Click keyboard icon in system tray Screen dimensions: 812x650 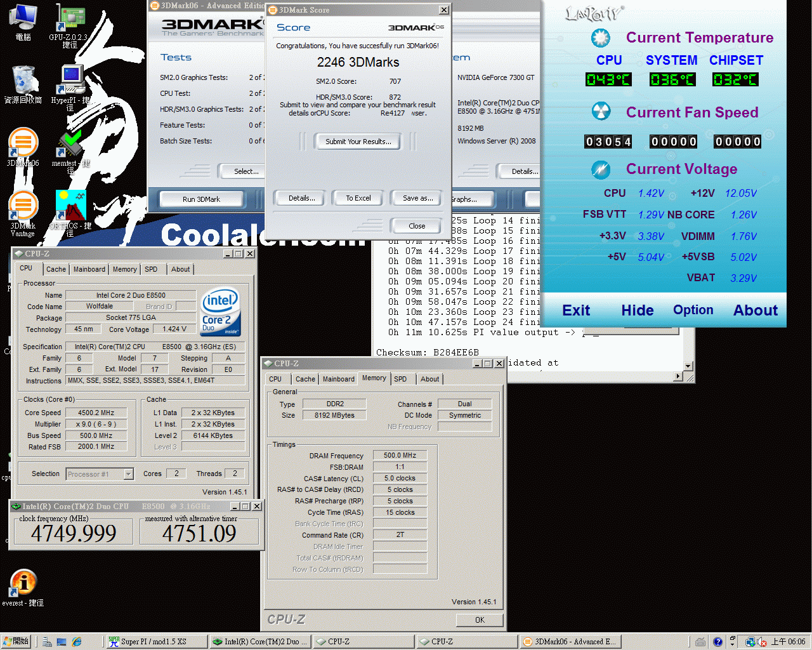[x=700, y=642]
